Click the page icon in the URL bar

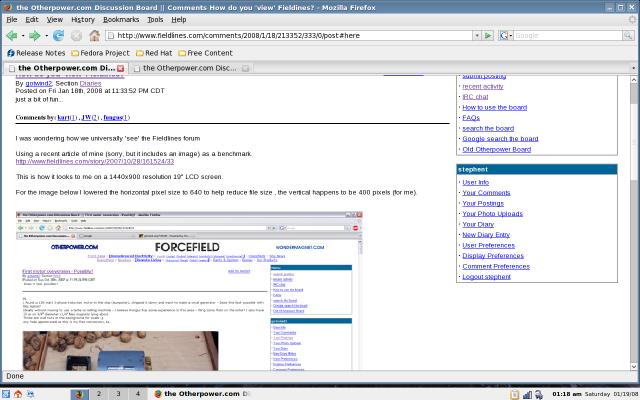[111, 36]
